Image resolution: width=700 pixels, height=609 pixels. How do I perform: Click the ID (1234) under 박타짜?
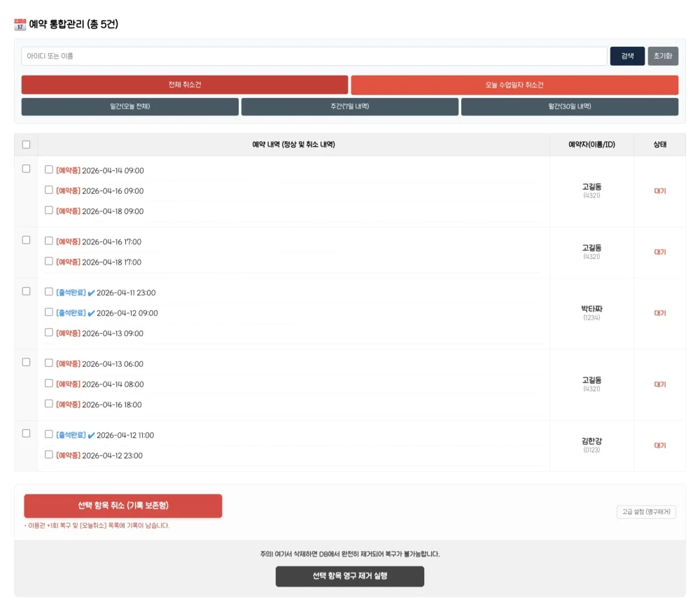[x=592, y=318]
